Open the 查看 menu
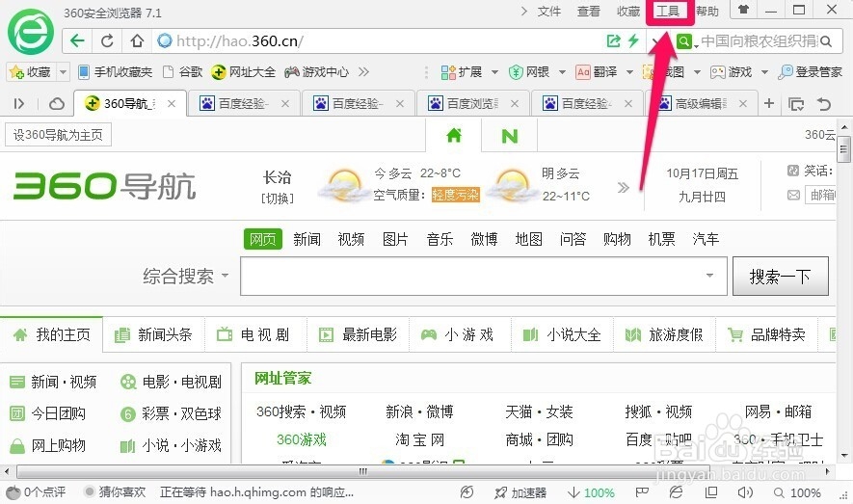Viewport: 853px width, 504px height. (588, 11)
